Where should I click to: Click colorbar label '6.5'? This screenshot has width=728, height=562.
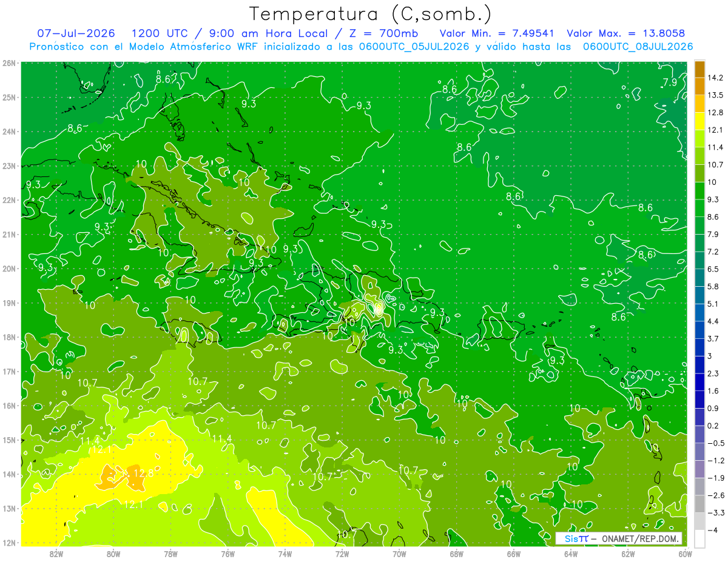713,269
